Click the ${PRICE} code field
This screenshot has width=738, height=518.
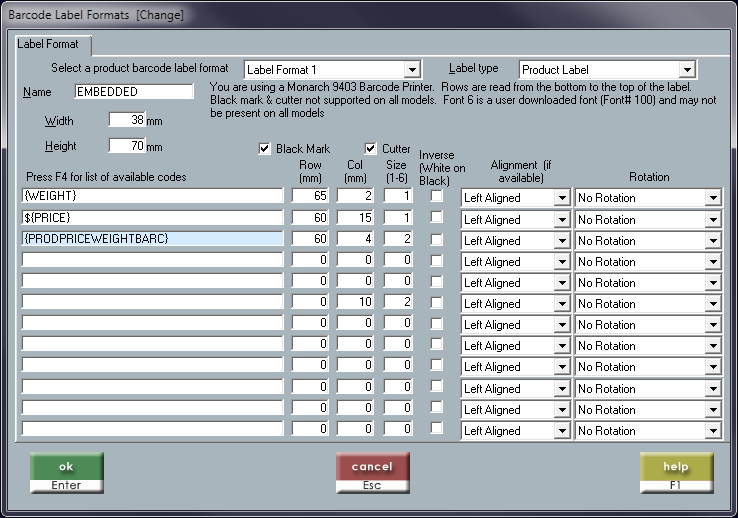(x=152, y=217)
